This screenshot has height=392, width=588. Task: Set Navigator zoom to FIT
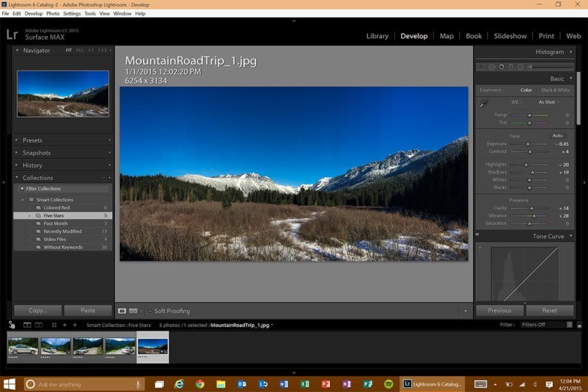click(68, 50)
